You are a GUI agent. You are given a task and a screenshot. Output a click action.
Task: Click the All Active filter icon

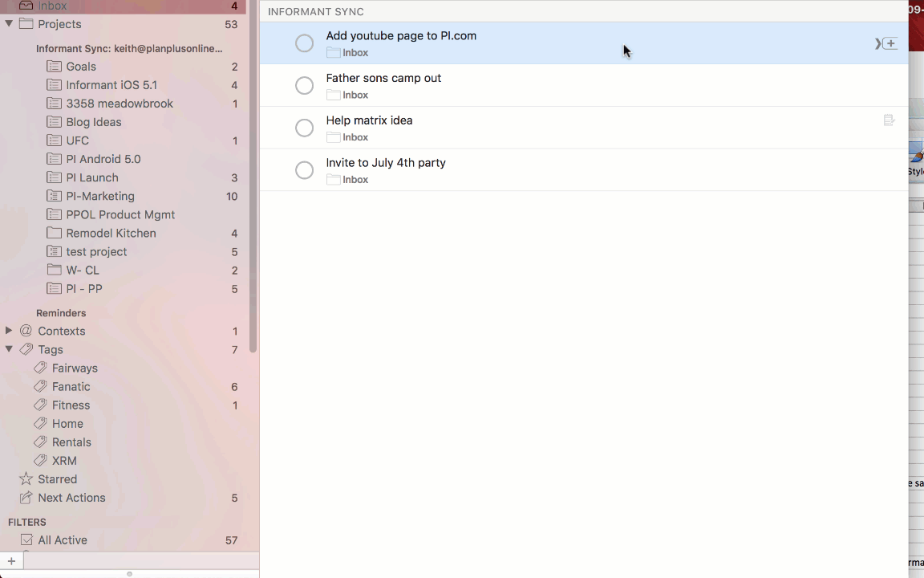[26, 540]
